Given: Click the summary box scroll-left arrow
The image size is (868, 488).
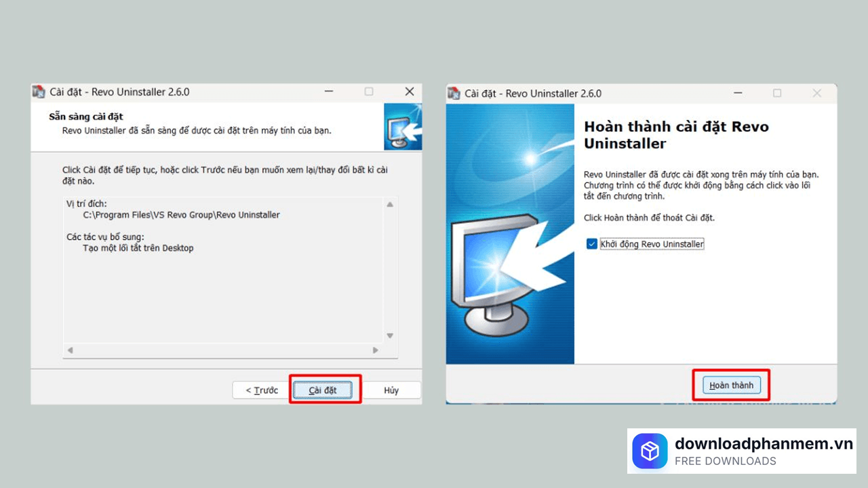Looking at the screenshot, I should point(69,350).
